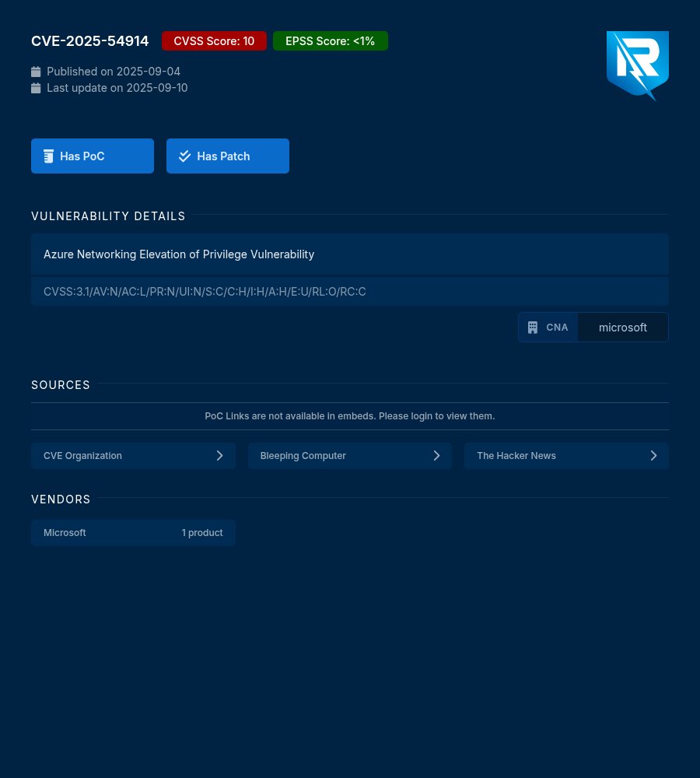
Task: Click the calendar icon beside Published on
Action: click(36, 72)
